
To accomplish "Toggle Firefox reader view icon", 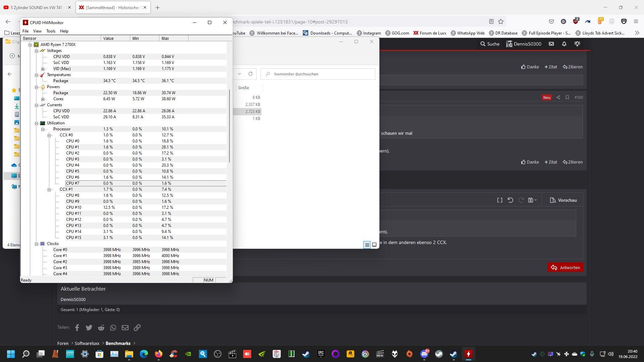I will tap(491, 22).
